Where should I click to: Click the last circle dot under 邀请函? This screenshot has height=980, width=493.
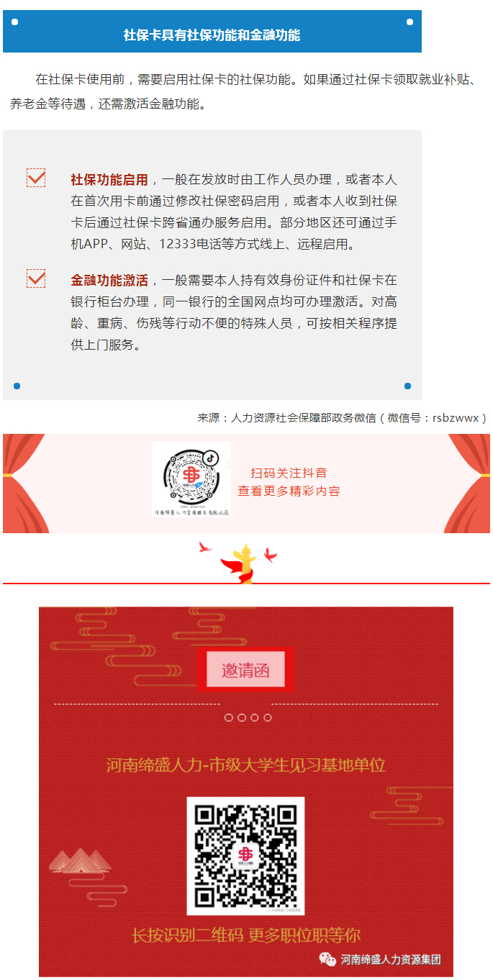point(268,717)
